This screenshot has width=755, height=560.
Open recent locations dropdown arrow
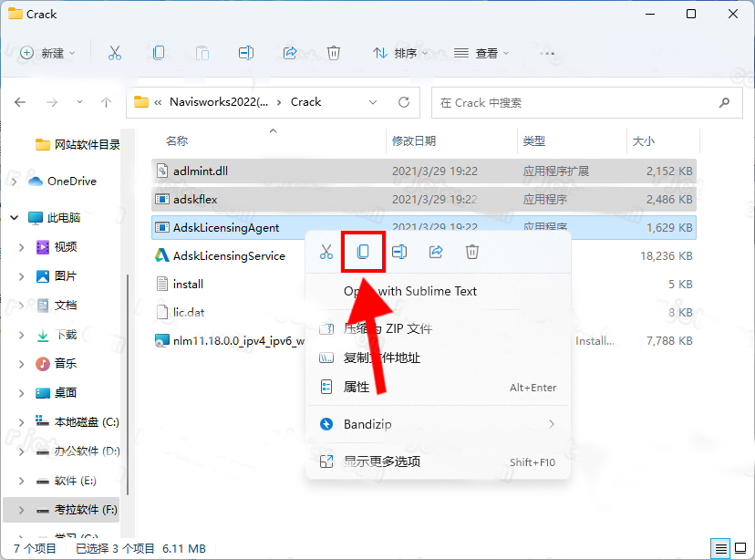79,102
